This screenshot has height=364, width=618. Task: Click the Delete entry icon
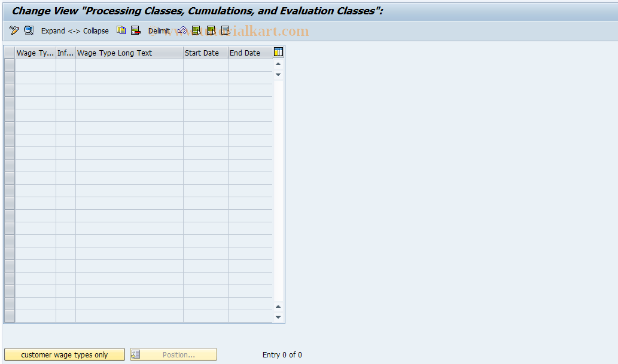pos(136,30)
